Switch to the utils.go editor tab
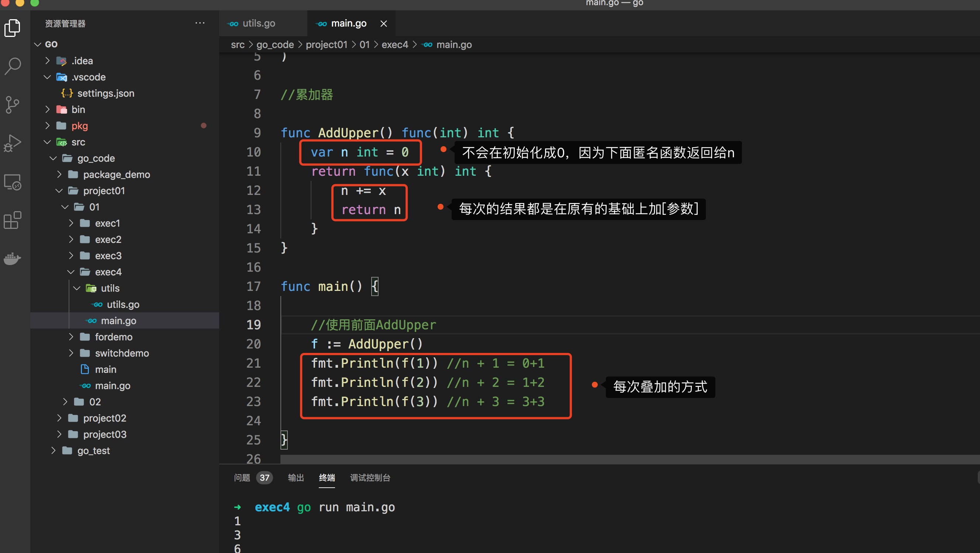Screen dimensions: 980x553 pos(258,24)
